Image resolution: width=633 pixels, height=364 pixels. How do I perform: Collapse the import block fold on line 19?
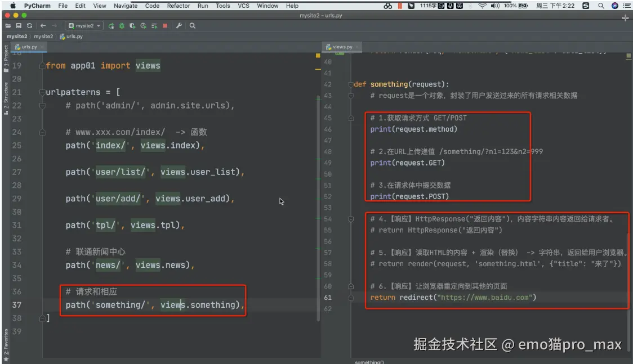(42, 66)
